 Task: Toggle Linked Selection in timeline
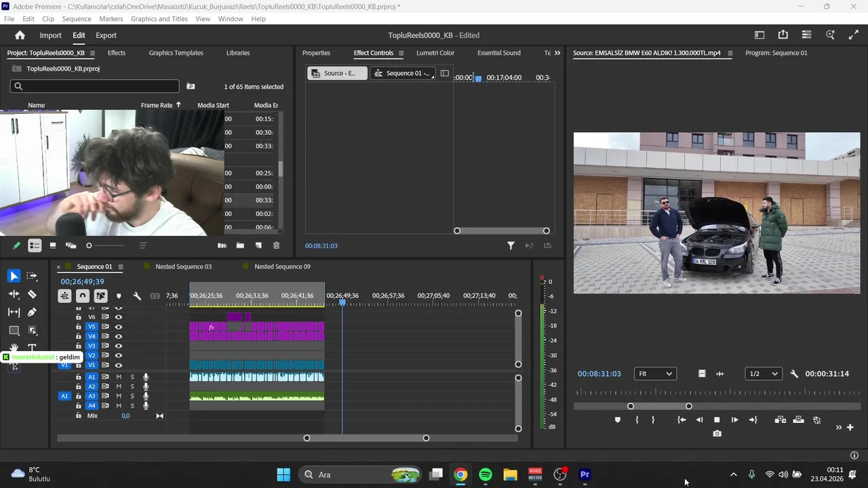[100, 296]
